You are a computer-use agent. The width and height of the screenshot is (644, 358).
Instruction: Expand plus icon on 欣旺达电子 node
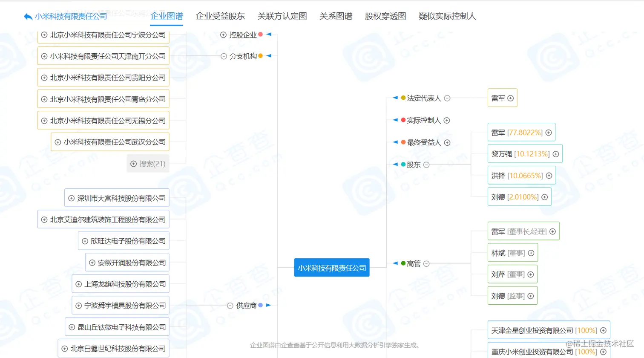tap(85, 241)
